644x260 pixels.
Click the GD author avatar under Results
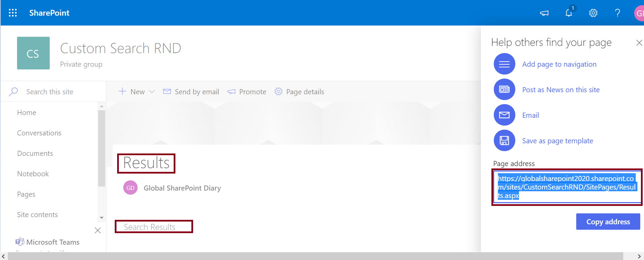[130, 188]
